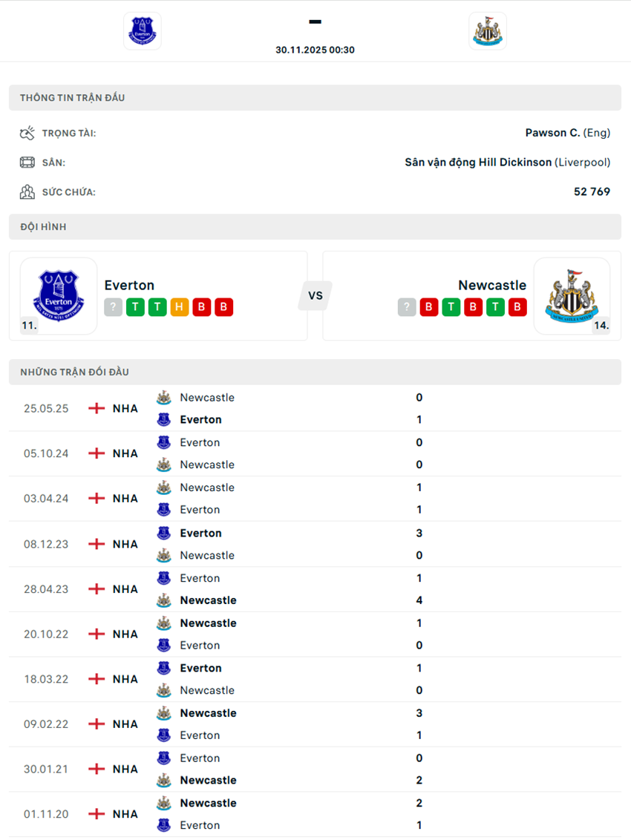
Task: Toggle the orange H form badge for Everton
Action: pyautogui.click(x=179, y=306)
